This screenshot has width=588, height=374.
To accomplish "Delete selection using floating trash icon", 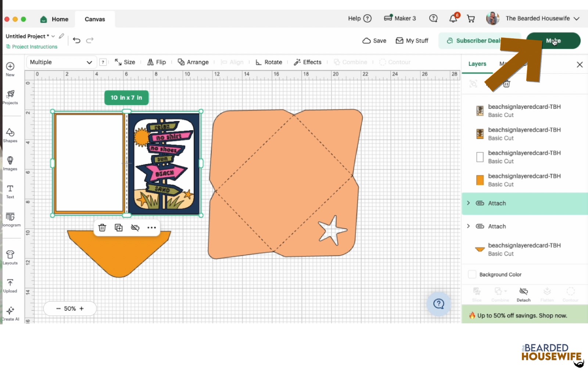I will pyautogui.click(x=102, y=228).
